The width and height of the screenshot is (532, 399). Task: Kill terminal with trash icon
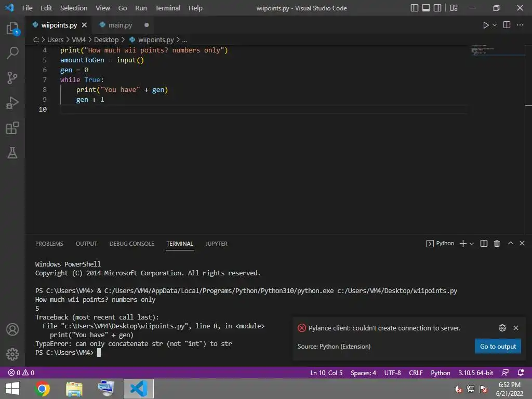point(497,243)
